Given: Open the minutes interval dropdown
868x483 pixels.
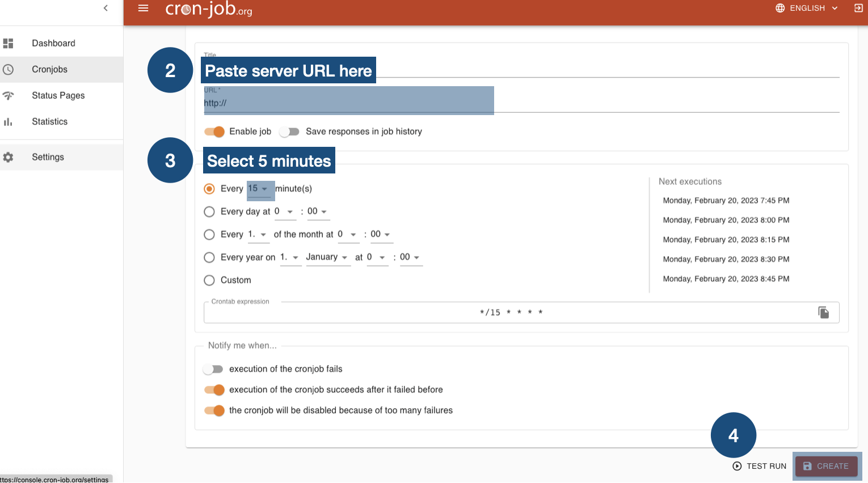Looking at the screenshot, I should pos(260,188).
